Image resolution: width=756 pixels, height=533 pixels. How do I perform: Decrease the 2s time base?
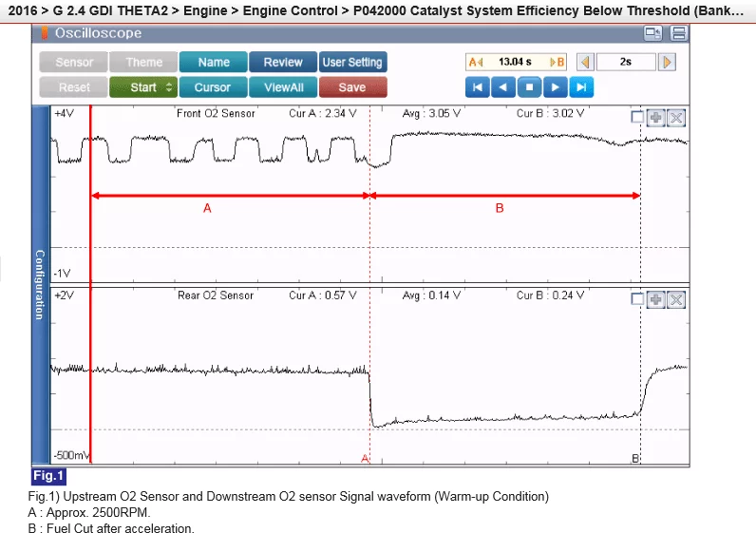click(585, 62)
